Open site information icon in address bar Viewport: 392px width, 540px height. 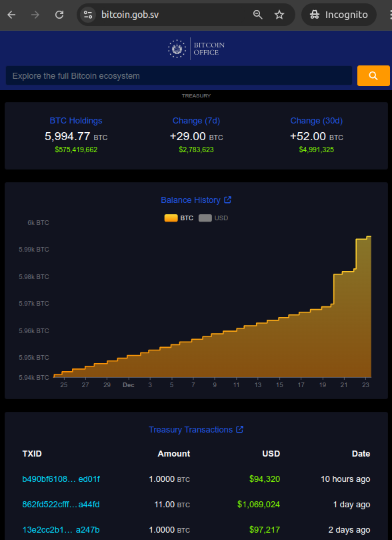pos(88,15)
